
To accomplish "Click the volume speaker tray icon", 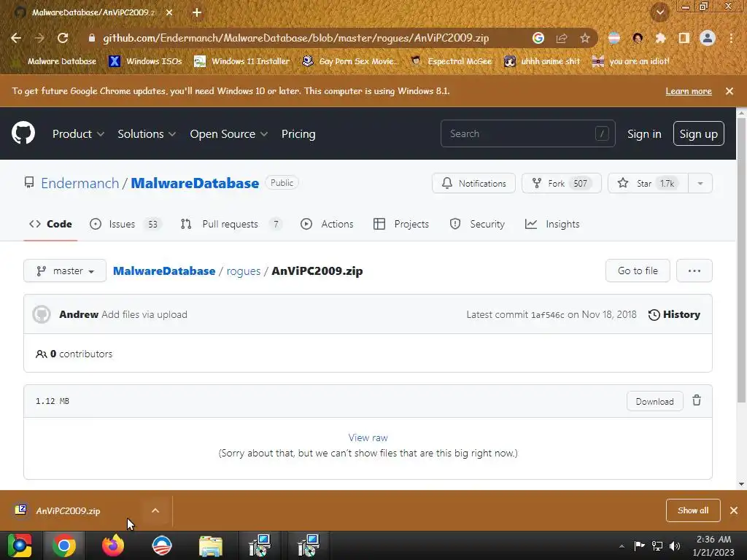I will pos(675,545).
